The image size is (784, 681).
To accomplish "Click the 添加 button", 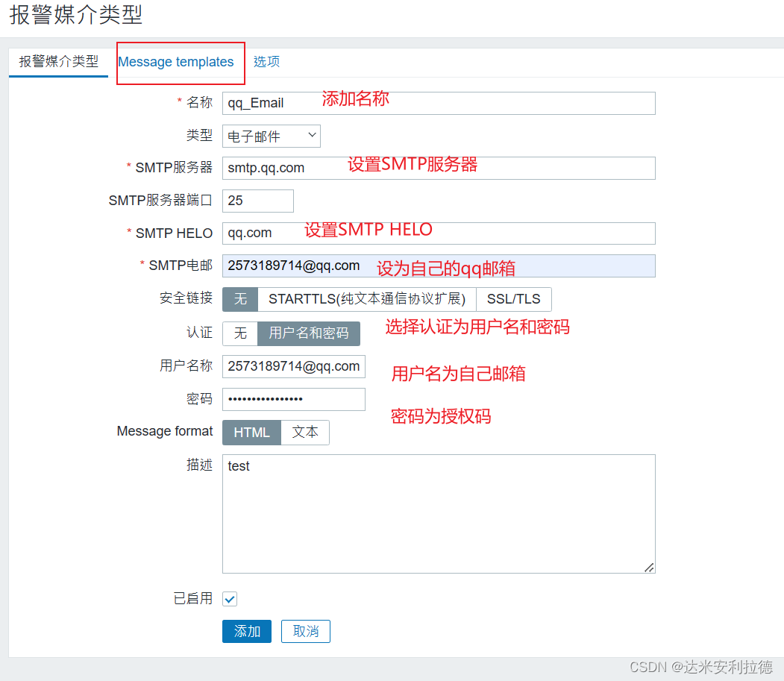I will pos(247,632).
